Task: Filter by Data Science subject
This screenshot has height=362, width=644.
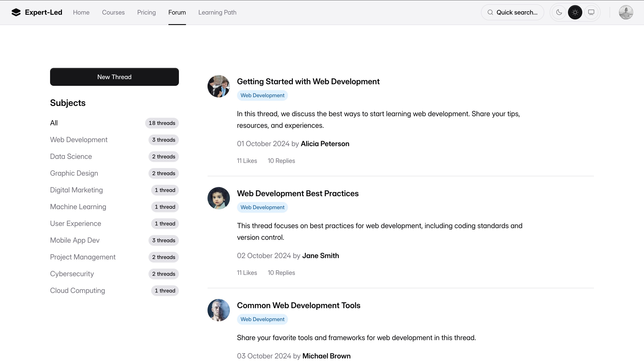Action: pyautogui.click(x=71, y=156)
